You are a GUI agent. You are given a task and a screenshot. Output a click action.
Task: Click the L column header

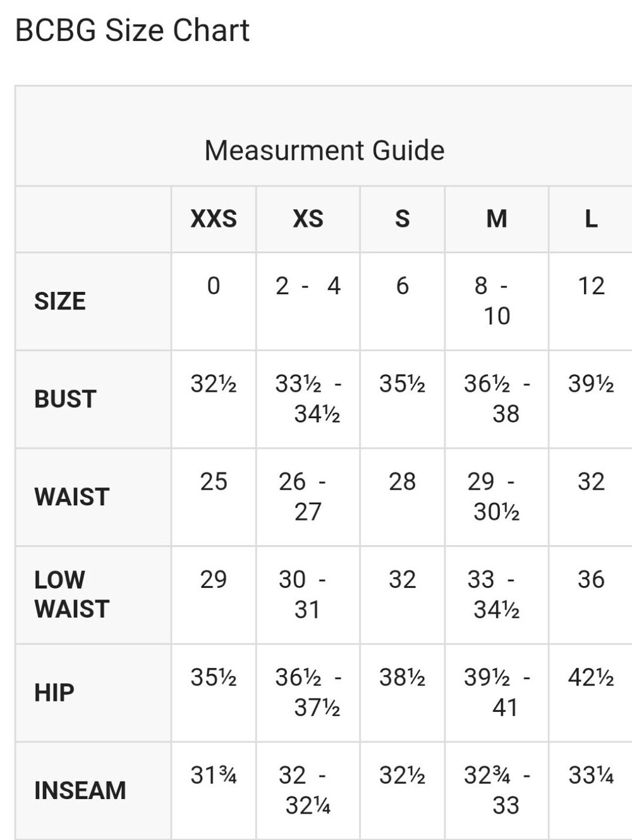point(591,219)
